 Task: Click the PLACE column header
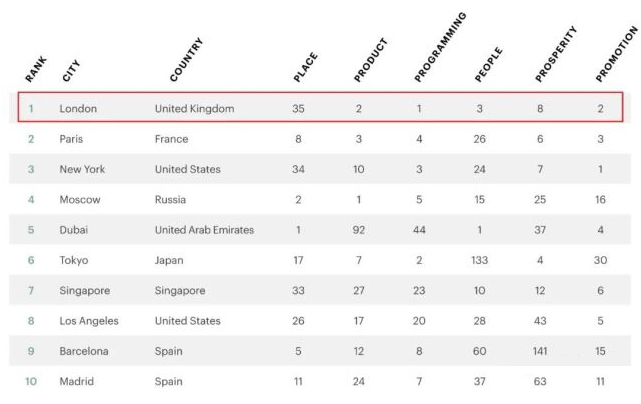tap(305, 67)
